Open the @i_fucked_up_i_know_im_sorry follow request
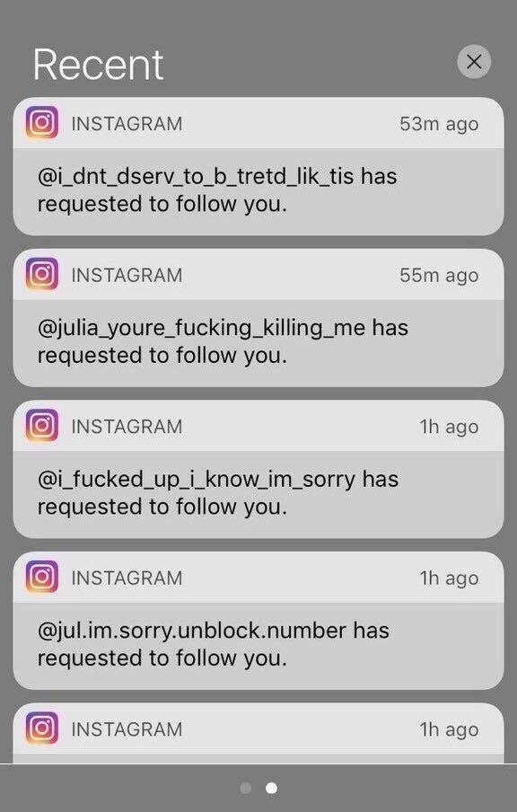This screenshot has width=517, height=812. coord(258,469)
